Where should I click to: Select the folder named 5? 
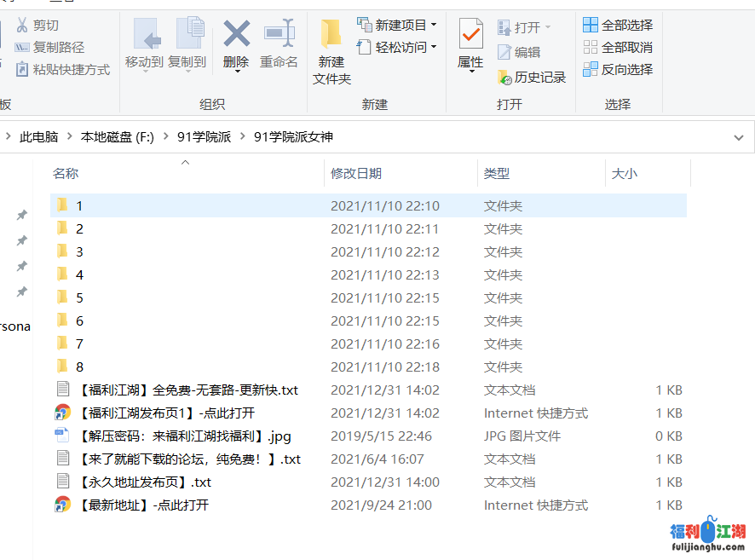79,298
